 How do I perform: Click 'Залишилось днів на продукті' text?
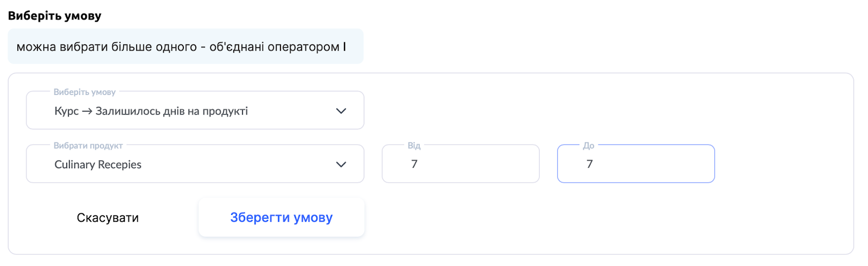click(x=171, y=111)
